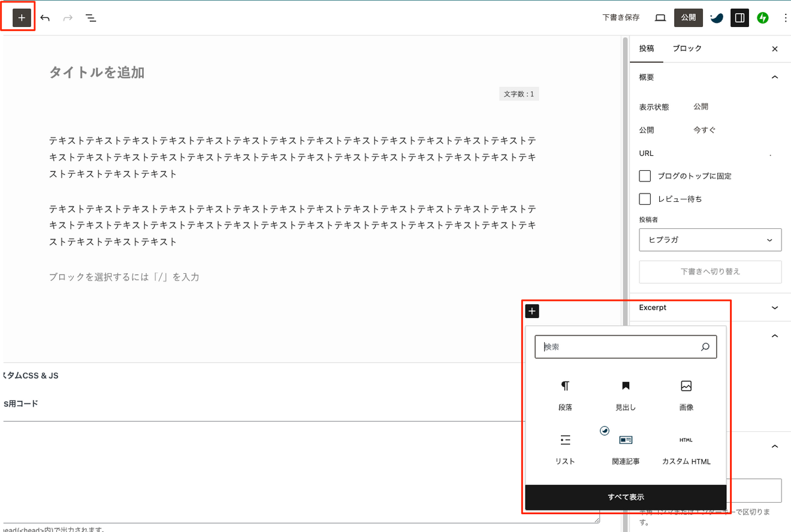The width and height of the screenshot is (791, 532).
Task: Open the SWELL settings wave icon
Action: tap(717, 18)
